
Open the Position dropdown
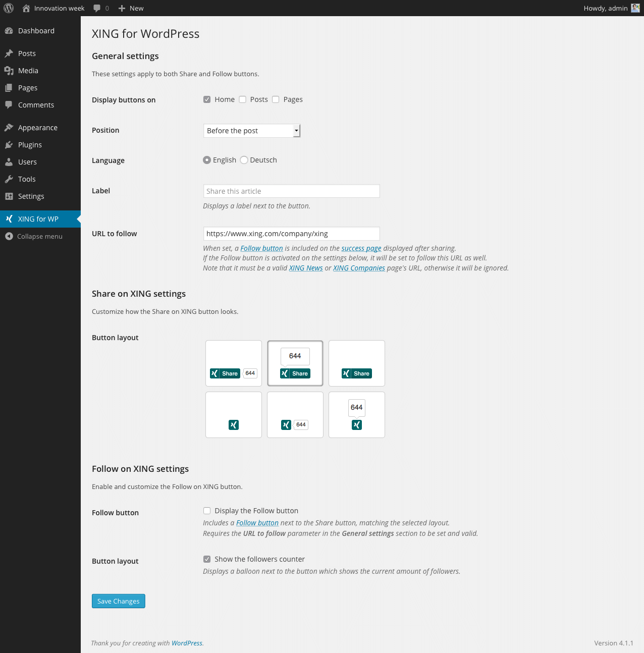[x=252, y=131]
